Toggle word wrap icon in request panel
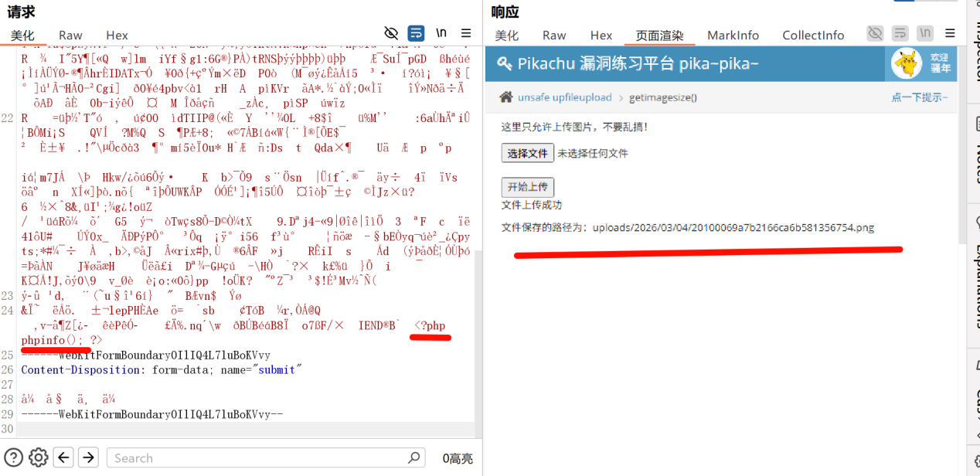This screenshot has height=476, width=980. tap(416, 33)
